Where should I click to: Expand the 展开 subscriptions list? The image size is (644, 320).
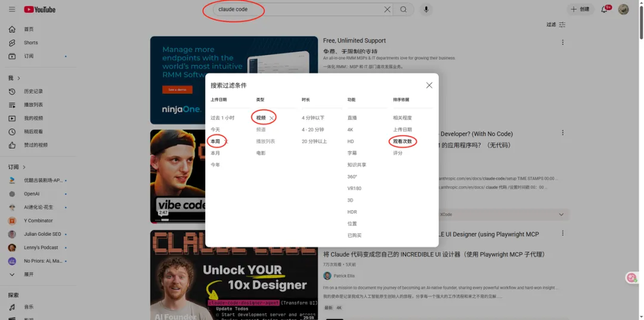pyautogui.click(x=28, y=275)
